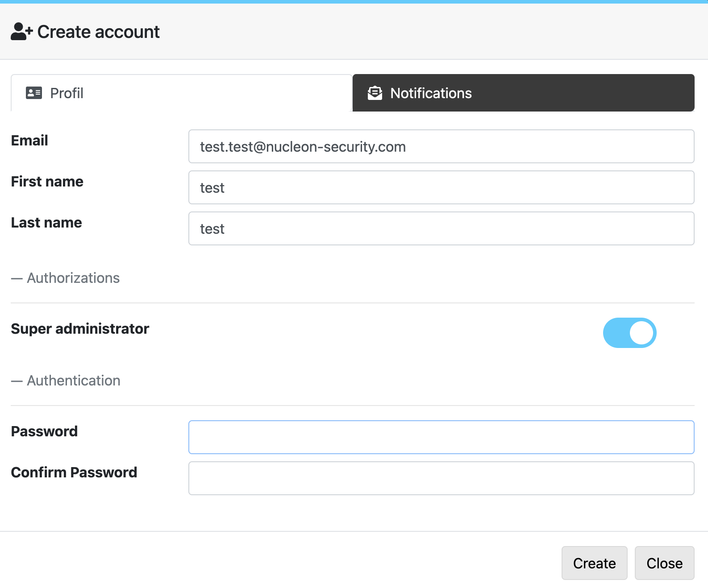Click the Confirm Password input field

tap(441, 478)
